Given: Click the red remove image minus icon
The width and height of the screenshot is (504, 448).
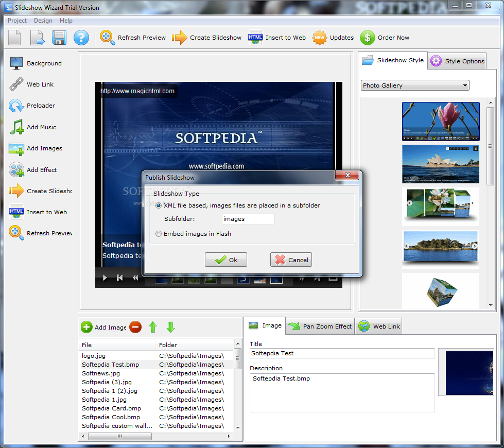Looking at the screenshot, I should pyautogui.click(x=135, y=327).
